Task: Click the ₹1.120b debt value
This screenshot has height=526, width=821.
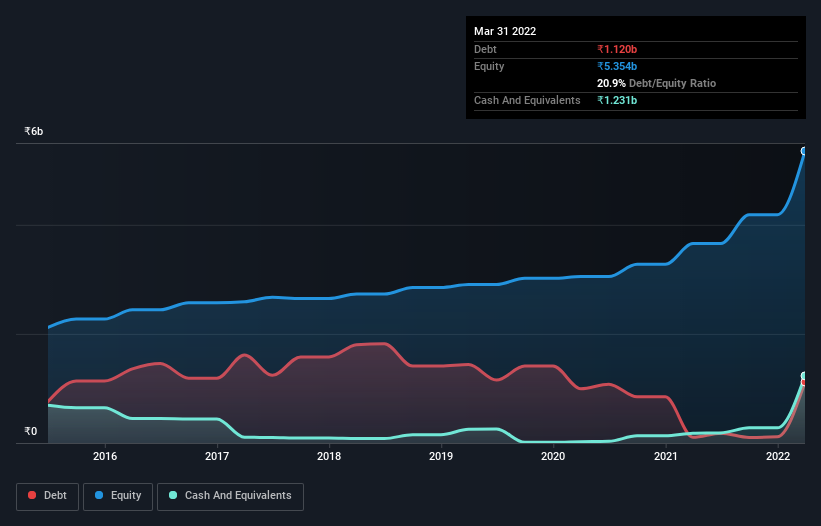Action: point(617,49)
